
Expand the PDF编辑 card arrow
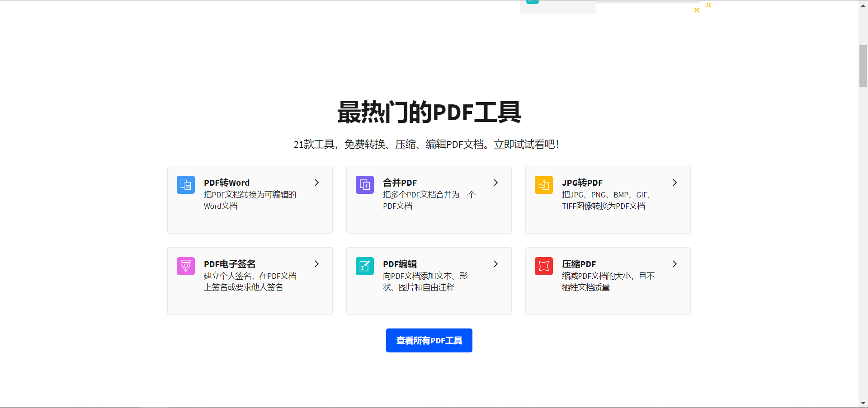[x=495, y=264]
